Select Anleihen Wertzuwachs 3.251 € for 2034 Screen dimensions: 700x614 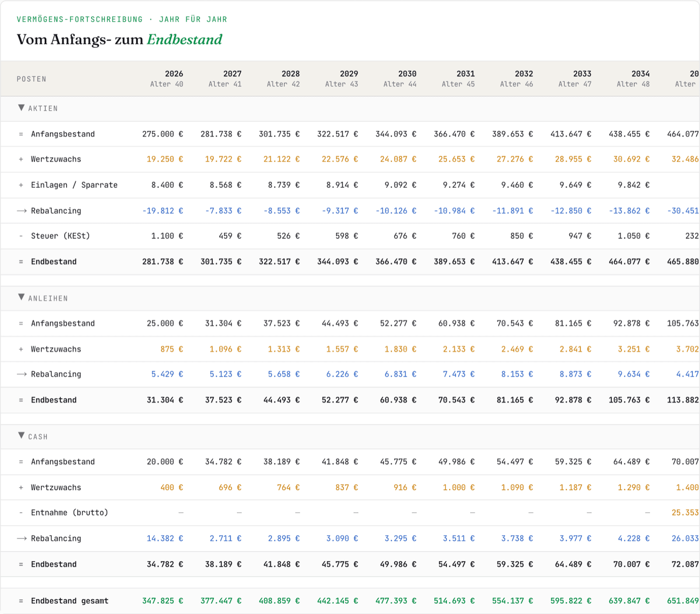633,349
